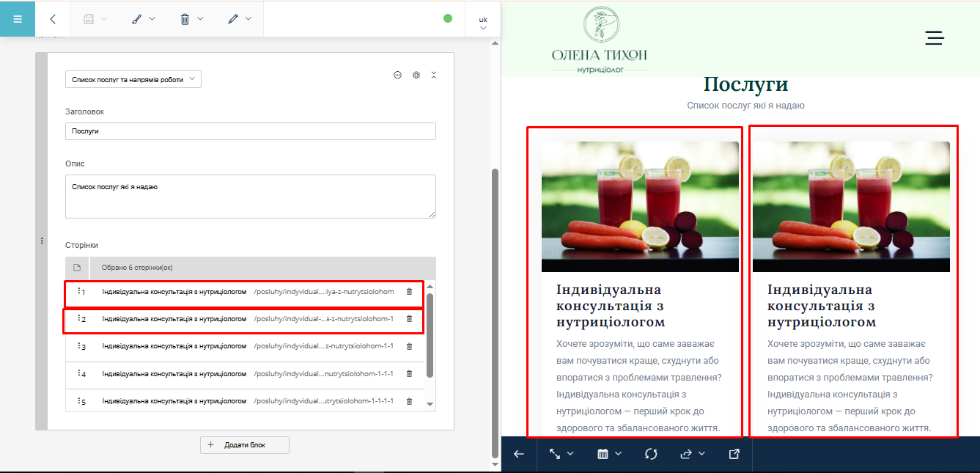Click the pages list scrollbar down arrow
980x473 pixels.
tap(430, 404)
